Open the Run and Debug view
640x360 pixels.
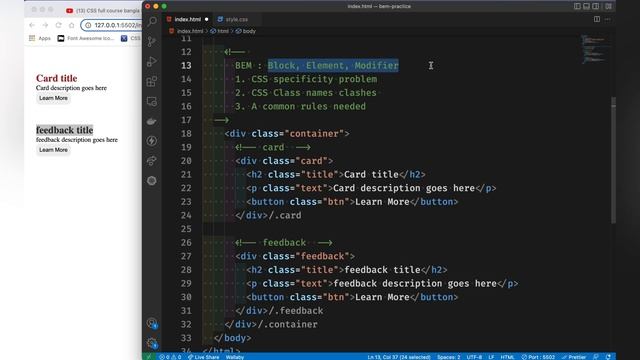point(152,61)
